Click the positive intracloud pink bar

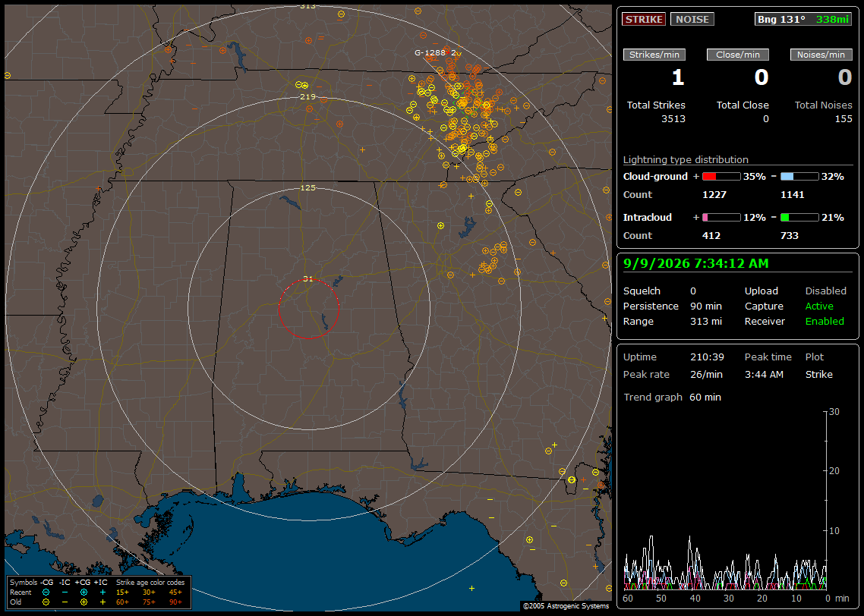(721, 218)
